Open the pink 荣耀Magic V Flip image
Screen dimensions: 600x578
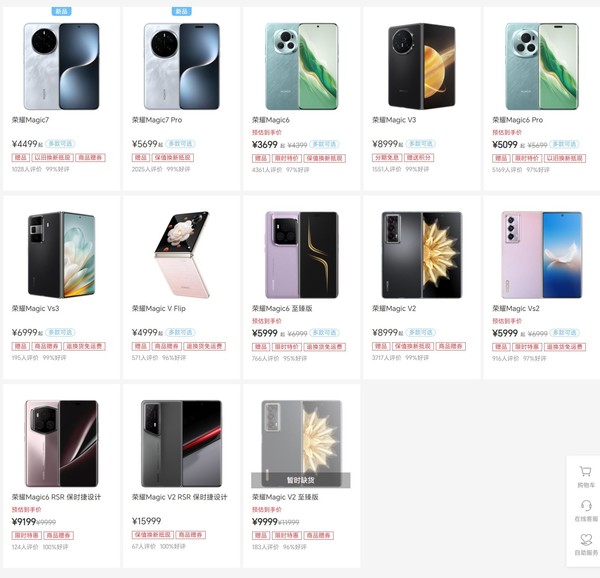181,254
